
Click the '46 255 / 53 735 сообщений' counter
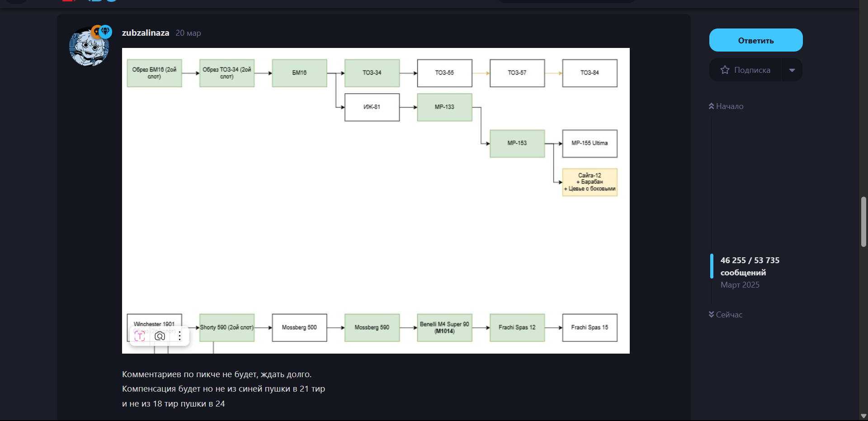750,266
